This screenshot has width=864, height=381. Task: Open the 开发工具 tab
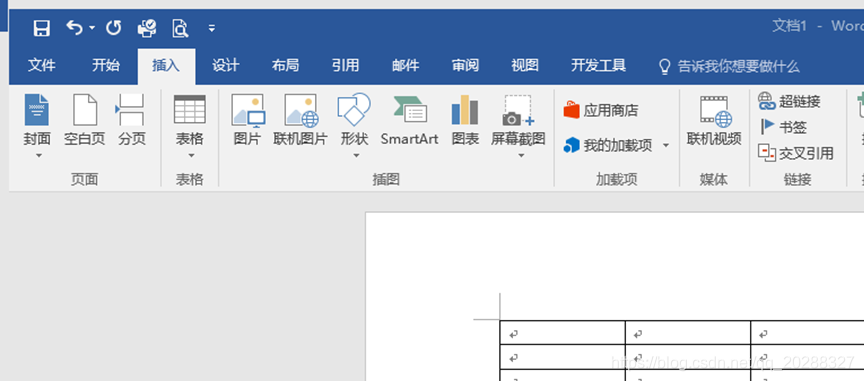pos(598,66)
